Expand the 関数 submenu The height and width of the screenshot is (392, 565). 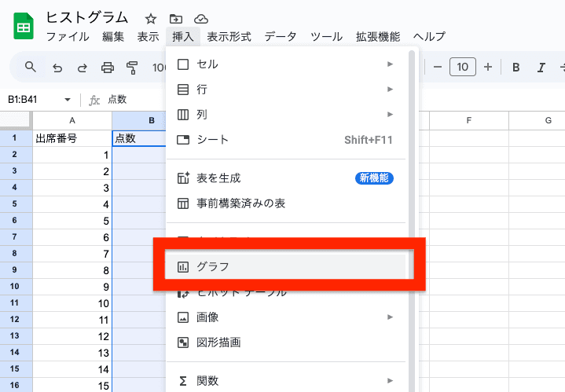(287, 381)
